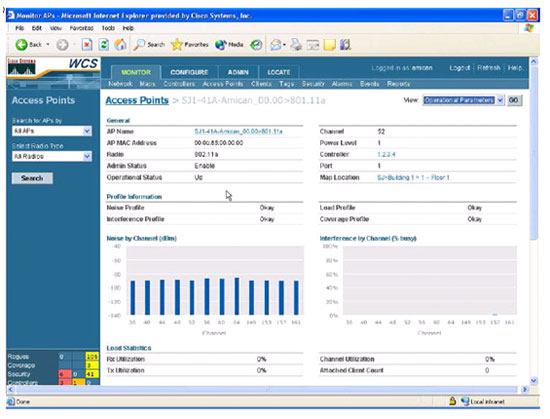Open the Access Points submenu item
The image size is (550, 419).
click(x=223, y=84)
